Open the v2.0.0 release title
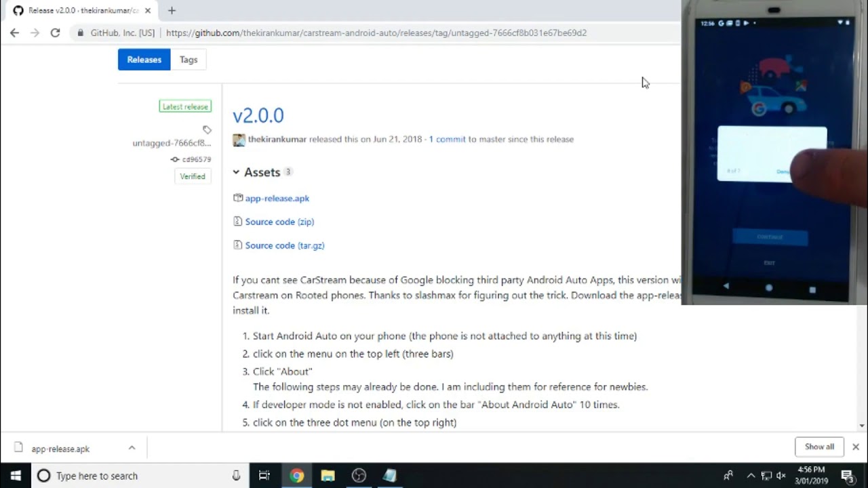 pos(258,115)
